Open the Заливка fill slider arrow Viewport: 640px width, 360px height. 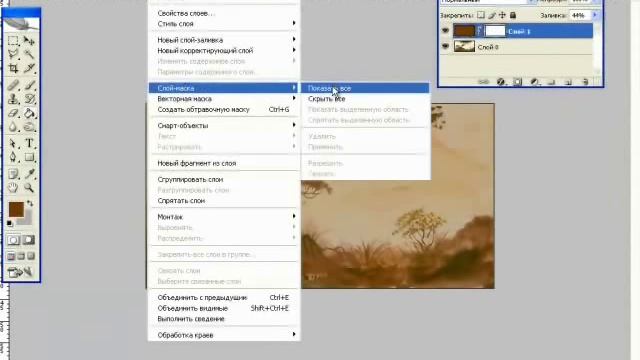(595, 15)
